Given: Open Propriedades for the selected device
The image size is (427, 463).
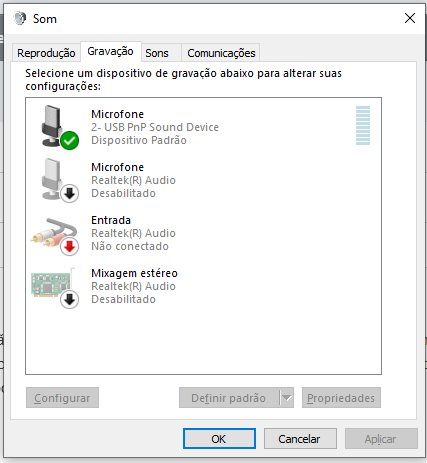Looking at the screenshot, I should pyautogui.click(x=341, y=398).
